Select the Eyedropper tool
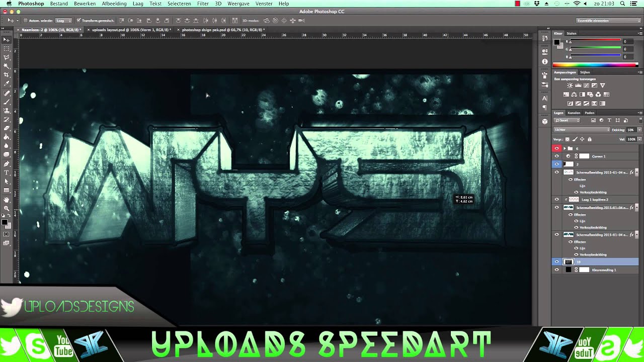Viewport: 644px width, 362px height. click(x=7, y=84)
